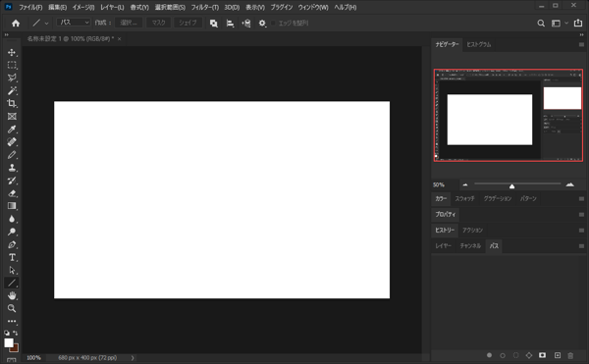The image size is (589, 364).
Task: Switch to the スウォッチ tab
Action: [465, 198]
